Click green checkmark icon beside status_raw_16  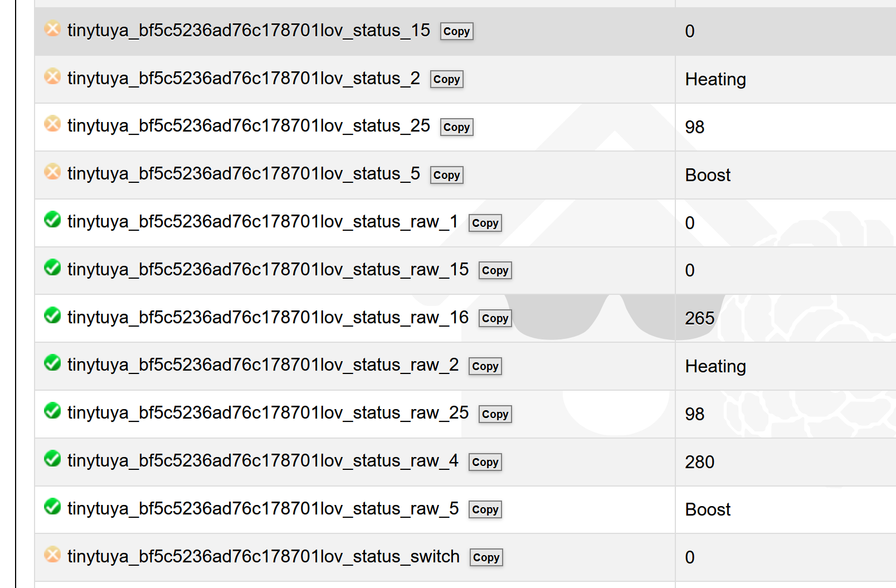(52, 315)
